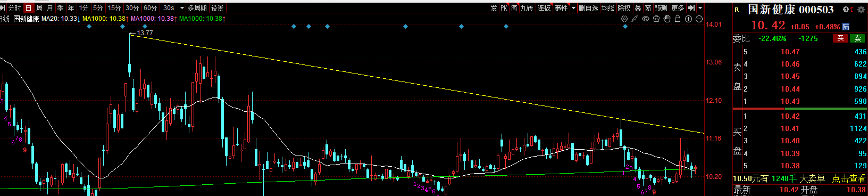Screen dimensions: 868x196
Task: Open quote panel settings gear
Action: pyautogui.click(x=861, y=10)
